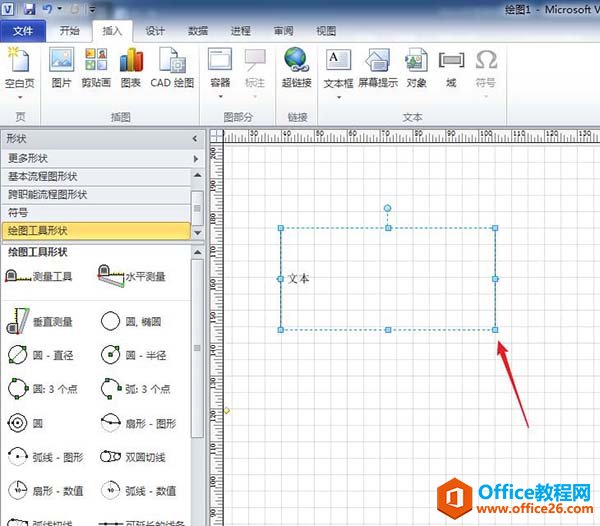Viewport: 600px width, 526px height.
Task: Open the 文件 tab
Action: [x=23, y=31]
